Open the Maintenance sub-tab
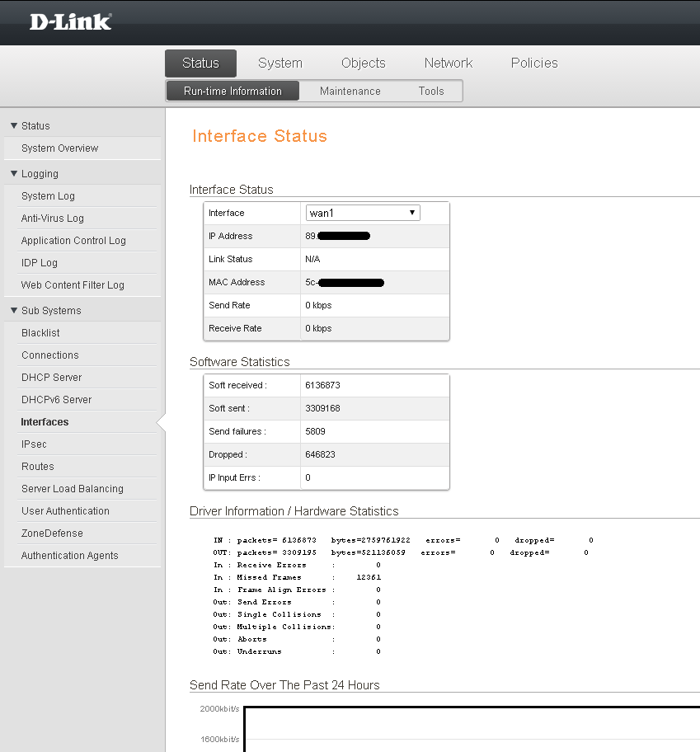Viewport: 700px width, 752px height. click(x=350, y=92)
